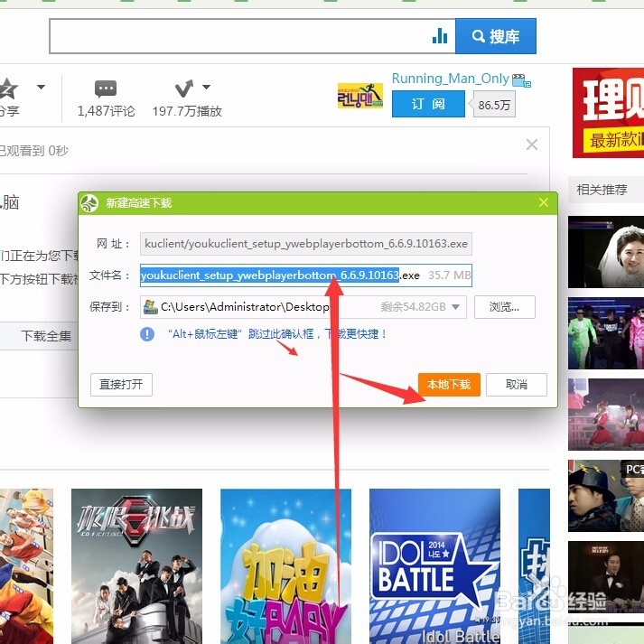Click the 取消 cancel button
The width and height of the screenshot is (644, 644).
pyautogui.click(x=517, y=385)
